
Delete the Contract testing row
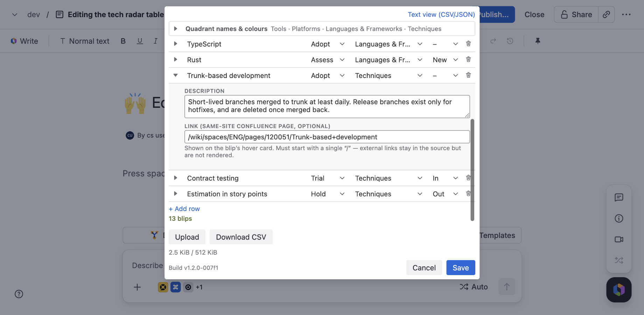468,178
